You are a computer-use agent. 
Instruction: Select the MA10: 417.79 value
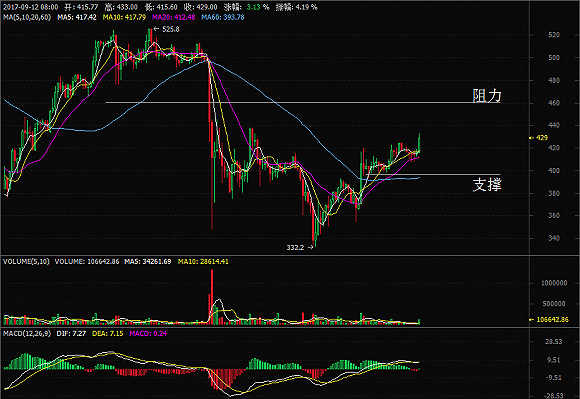coord(124,17)
